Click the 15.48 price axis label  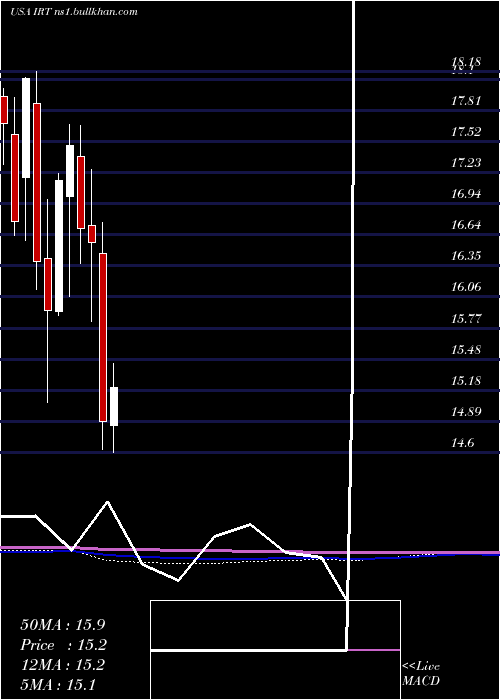pyautogui.click(x=466, y=349)
